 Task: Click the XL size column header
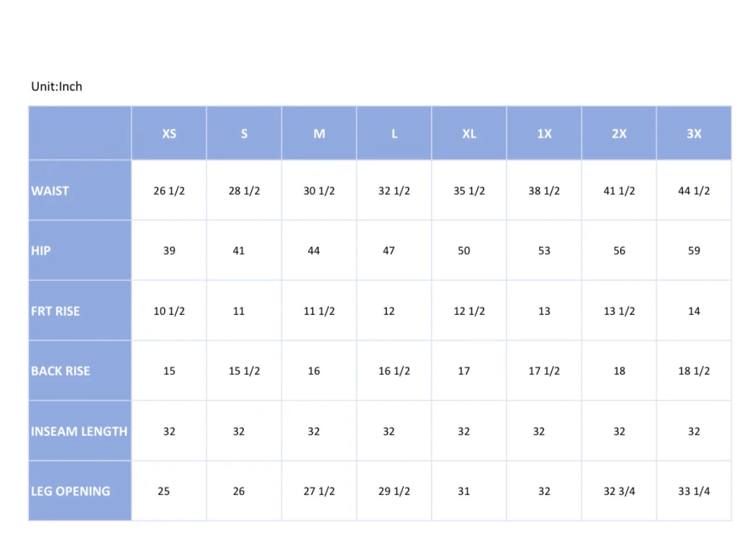point(469,134)
